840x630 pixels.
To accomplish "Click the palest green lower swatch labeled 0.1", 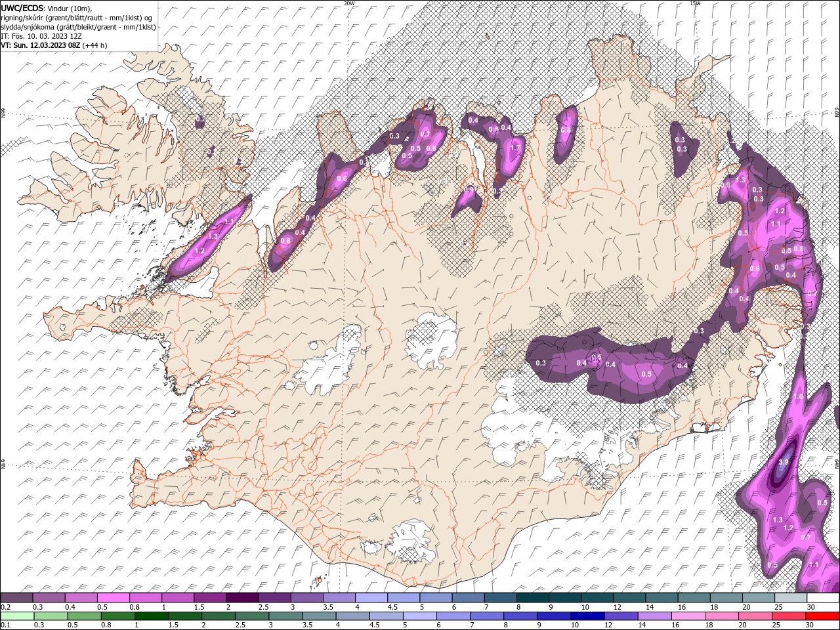I will (x=17, y=616).
